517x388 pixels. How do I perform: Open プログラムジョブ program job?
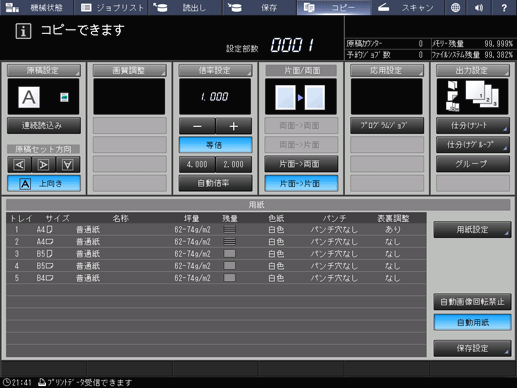click(x=387, y=125)
